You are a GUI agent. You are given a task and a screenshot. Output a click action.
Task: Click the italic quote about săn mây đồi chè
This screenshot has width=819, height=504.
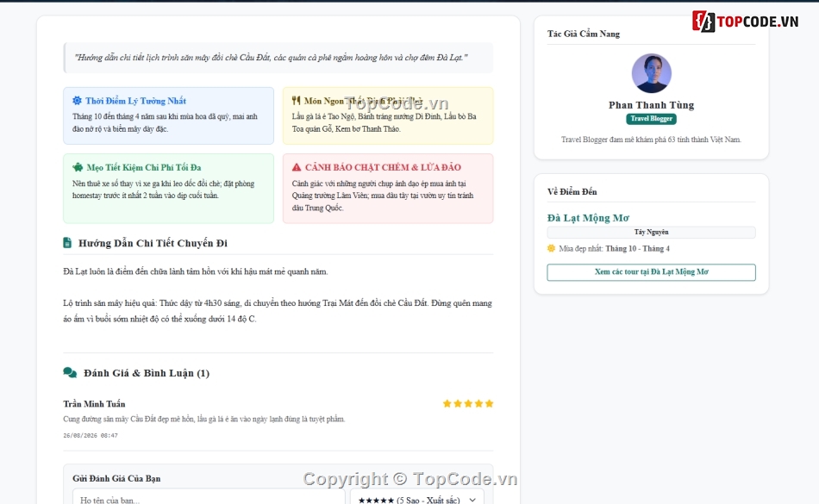pos(271,58)
